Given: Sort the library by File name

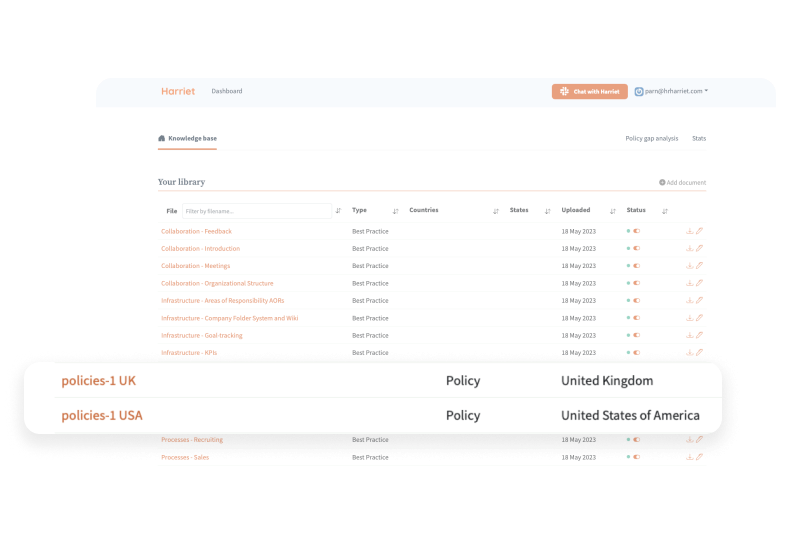Looking at the screenshot, I should pos(338,211).
